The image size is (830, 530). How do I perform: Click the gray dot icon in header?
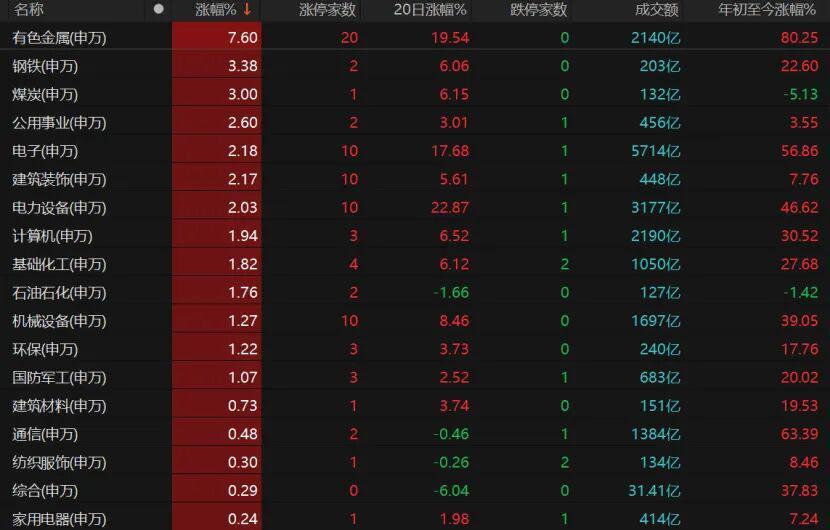[x=158, y=10]
